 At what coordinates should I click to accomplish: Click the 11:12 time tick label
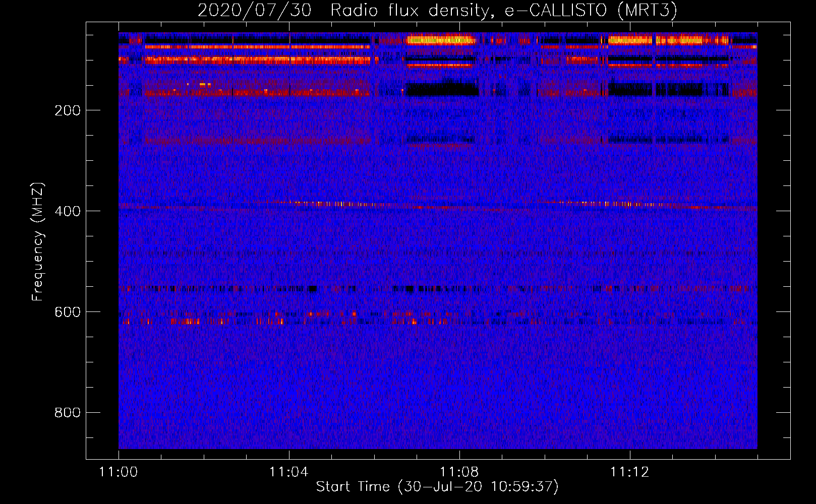(x=629, y=472)
